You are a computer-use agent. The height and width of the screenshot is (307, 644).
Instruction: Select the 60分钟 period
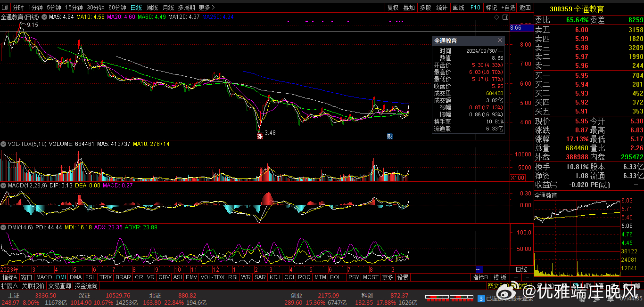(x=117, y=8)
